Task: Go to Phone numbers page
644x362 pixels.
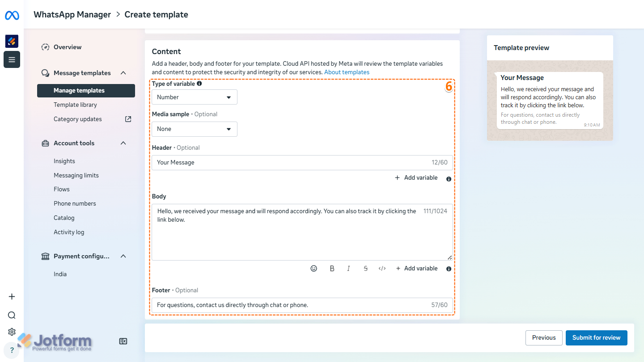Action: coord(75,203)
